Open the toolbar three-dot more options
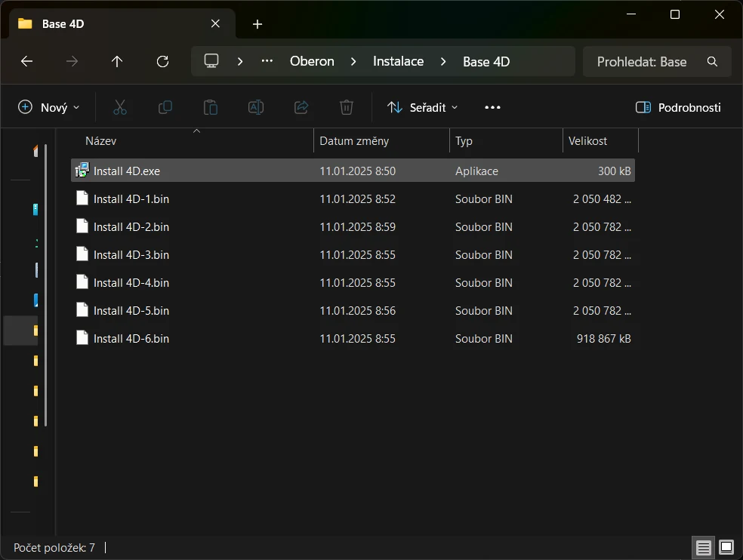The height and width of the screenshot is (560, 743). 492,107
